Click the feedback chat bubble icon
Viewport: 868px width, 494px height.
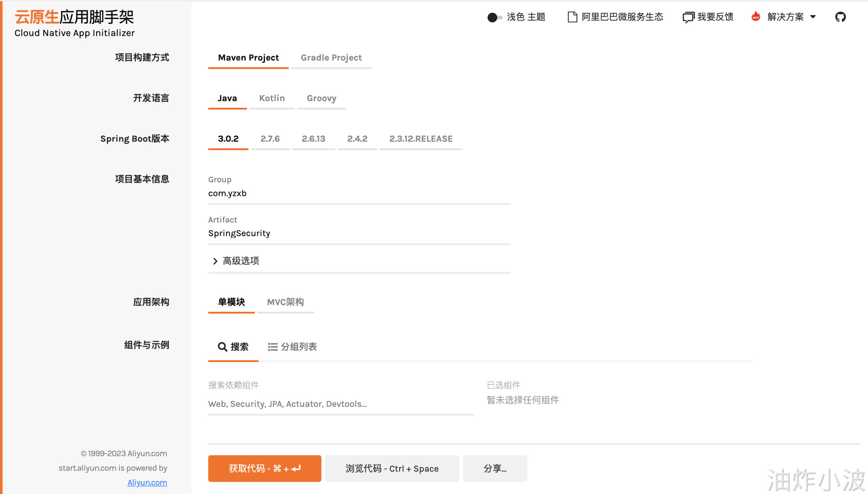point(688,17)
